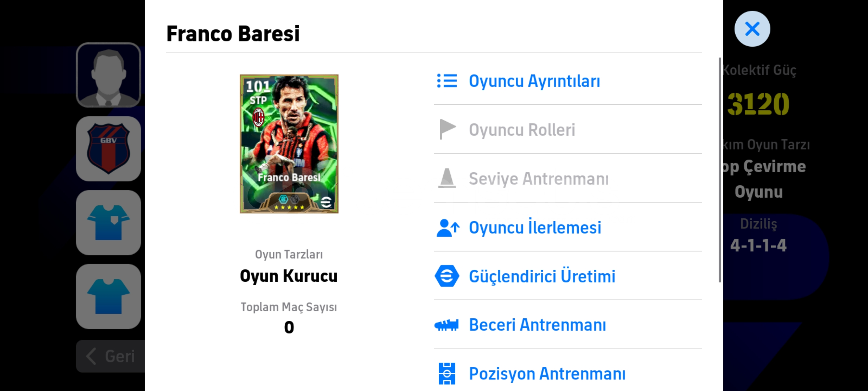Tap the Oyuncu Rolleri flag icon

click(447, 129)
